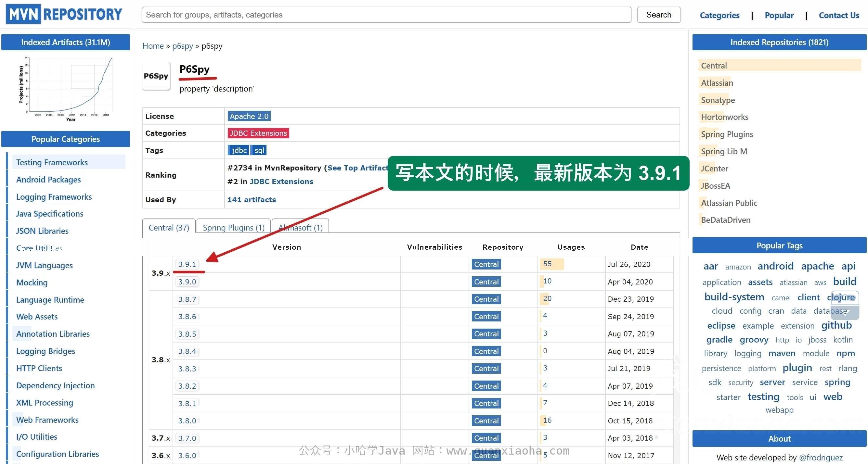Open version 3.9.1

(187, 264)
